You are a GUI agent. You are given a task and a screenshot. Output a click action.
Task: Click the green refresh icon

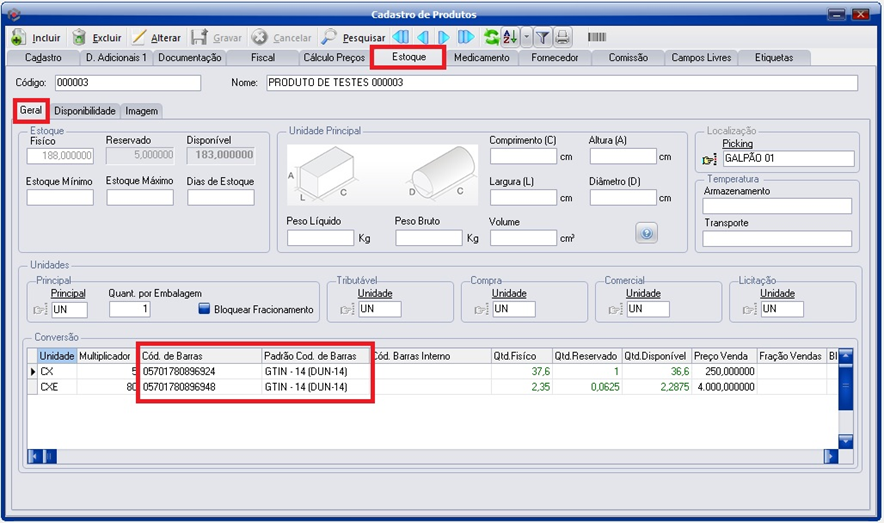click(x=491, y=37)
